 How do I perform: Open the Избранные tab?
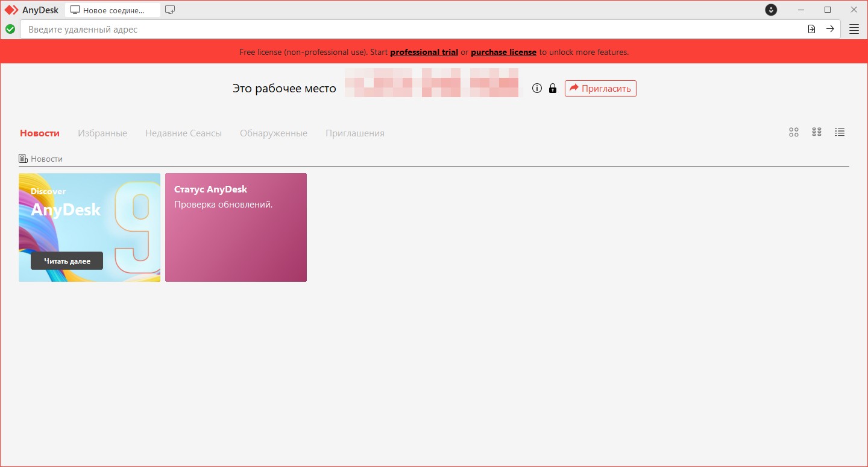[x=102, y=133]
